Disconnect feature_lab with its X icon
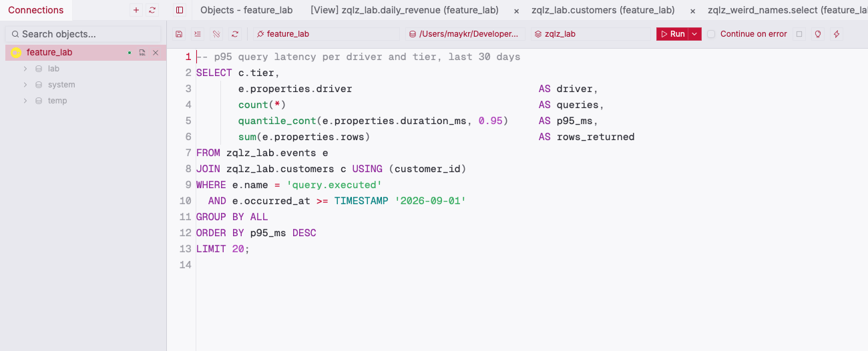Screen dimensions: 868x351 (156, 53)
